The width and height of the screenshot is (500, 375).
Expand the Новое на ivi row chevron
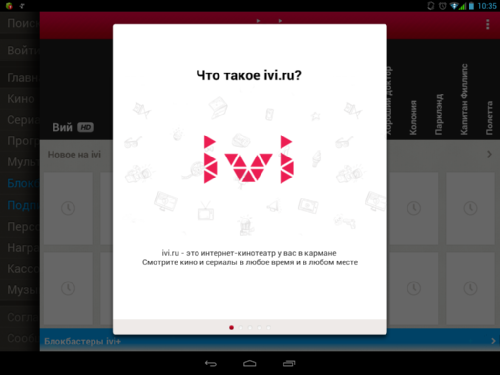tap(489, 154)
